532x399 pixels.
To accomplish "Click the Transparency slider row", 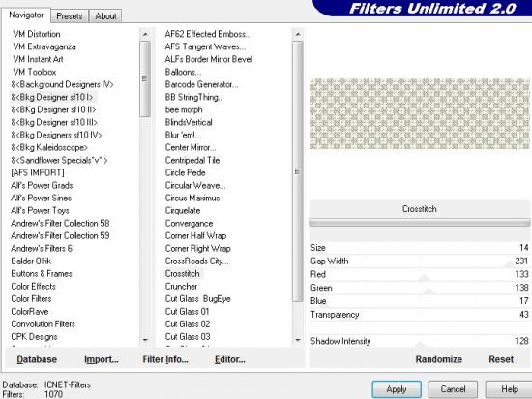I will [x=420, y=315].
